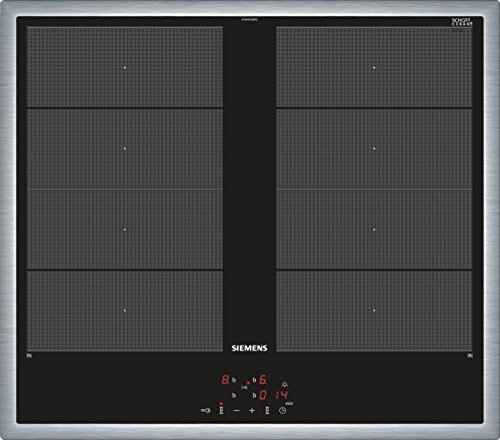Viewport: 500px width, 440px height.
Task: Select the left flexZone touch icon
Action: pyautogui.click(x=221, y=410)
